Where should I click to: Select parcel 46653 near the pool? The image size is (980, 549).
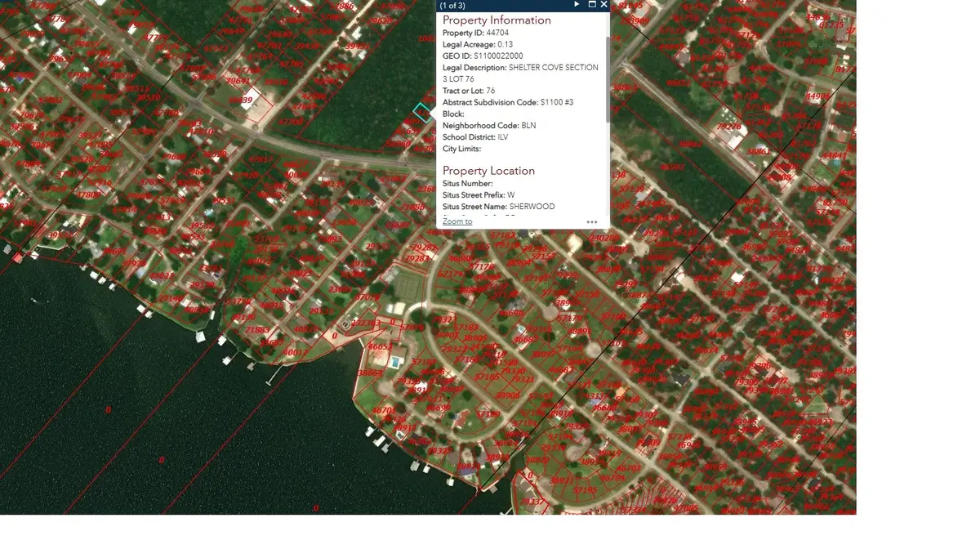coord(381,347)
